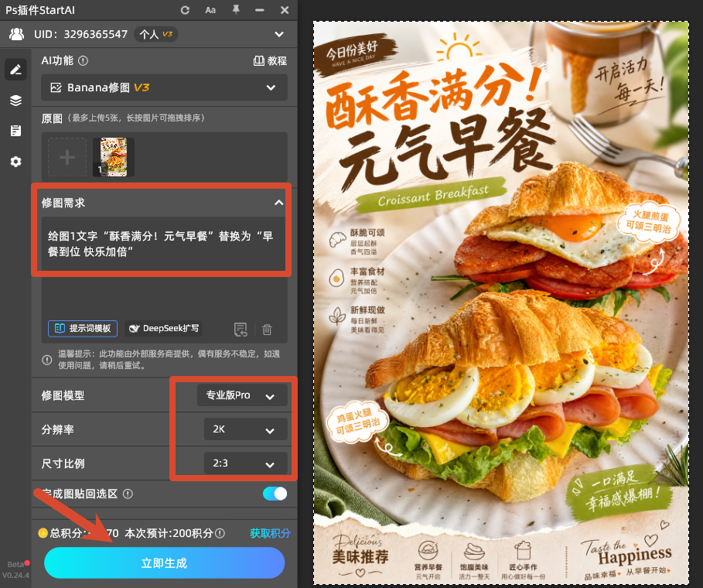Click the poster image on canvas
703x588 pixels.
(501, 303)
